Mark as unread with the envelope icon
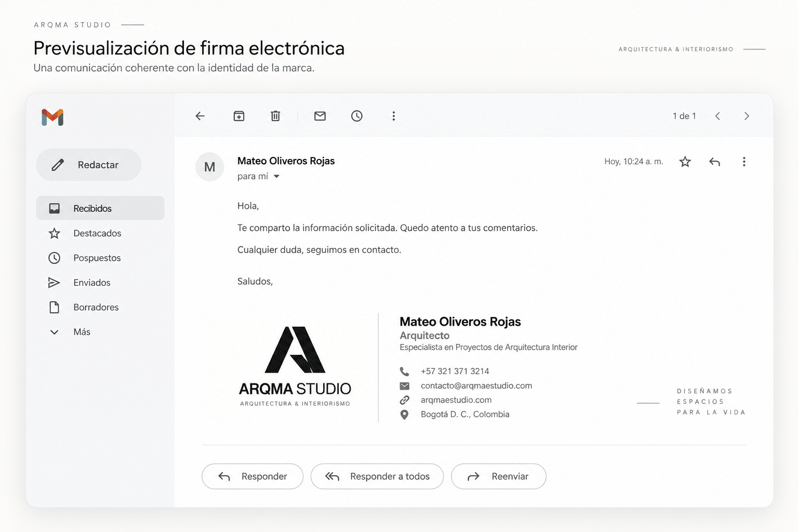Viewport: 798px width, 532px height. [320, 116]
